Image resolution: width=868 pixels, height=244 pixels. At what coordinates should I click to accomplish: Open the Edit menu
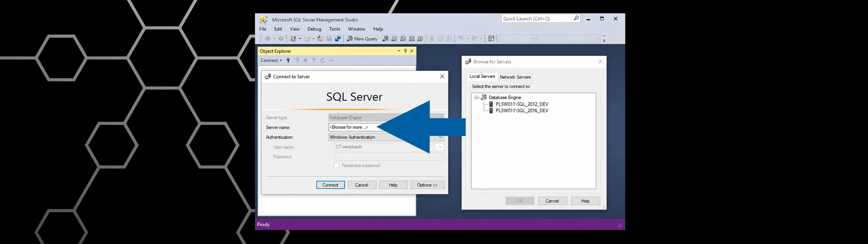(278, 29)
